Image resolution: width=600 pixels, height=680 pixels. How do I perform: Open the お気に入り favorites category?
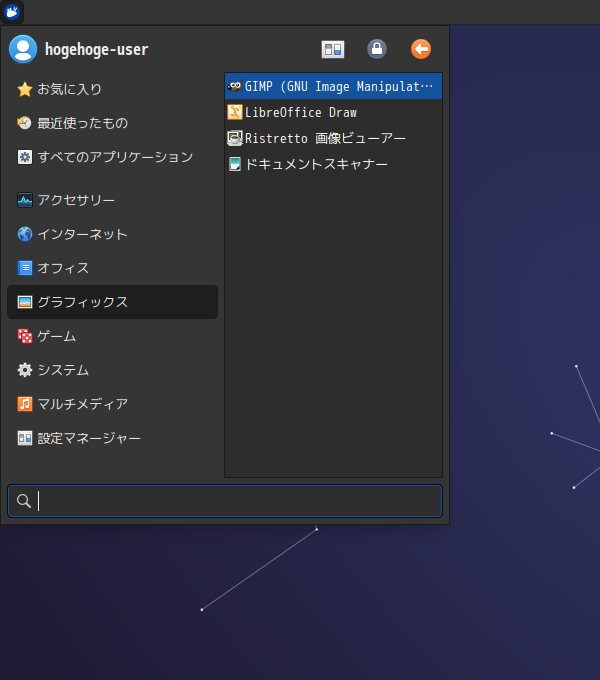112,89
